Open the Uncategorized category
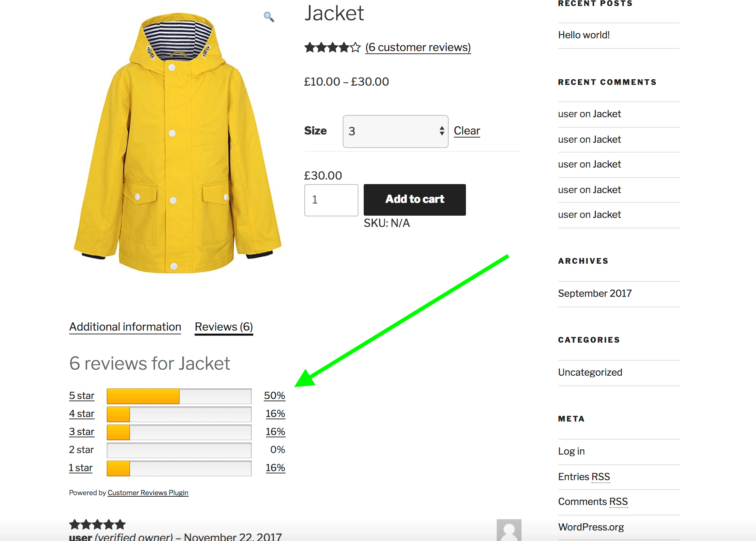Viewport: 756px width, 541px height. coord(590,372)
